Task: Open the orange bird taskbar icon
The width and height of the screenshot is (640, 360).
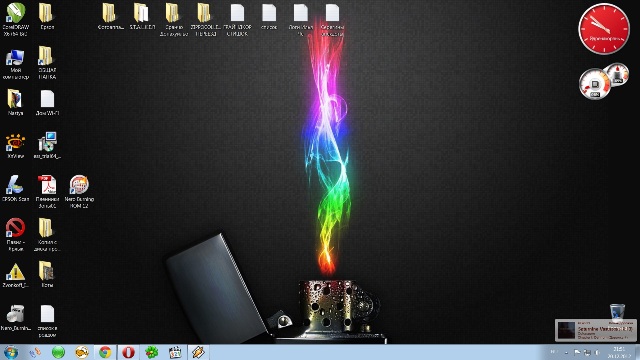Action: (x=82, y=352)
